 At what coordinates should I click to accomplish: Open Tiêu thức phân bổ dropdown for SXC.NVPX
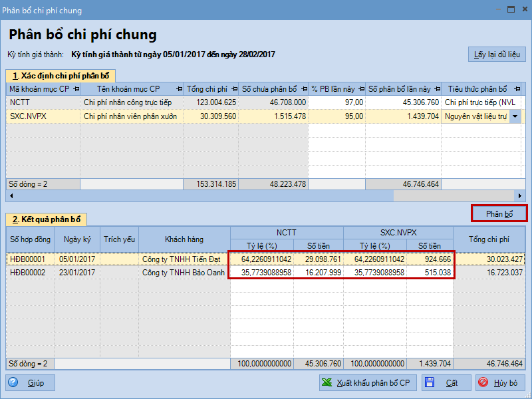coord(514,116)
